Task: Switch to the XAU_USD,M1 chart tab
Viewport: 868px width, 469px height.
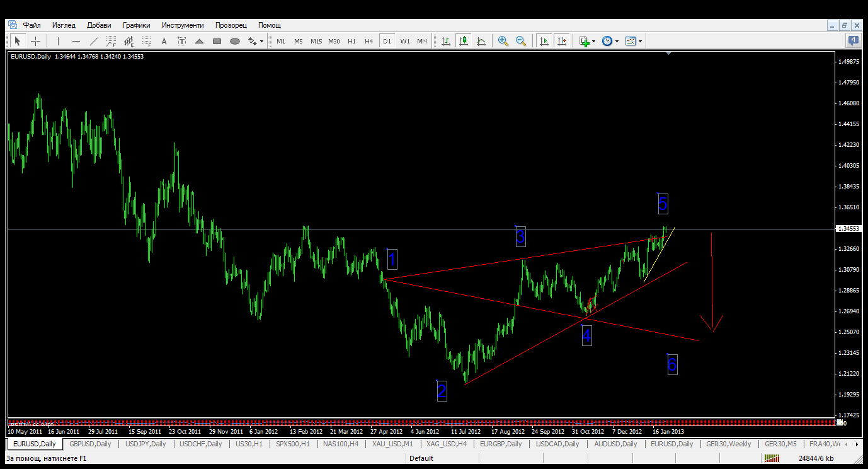Action: pyautogui.click(x=392, y=444)
